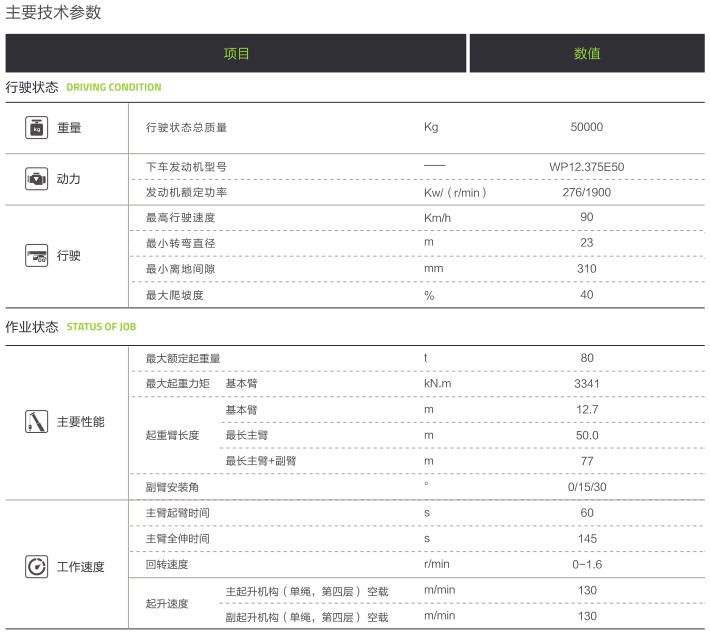
Task: Click the 最高行驶速度 row label
Action: click(180, 218)
